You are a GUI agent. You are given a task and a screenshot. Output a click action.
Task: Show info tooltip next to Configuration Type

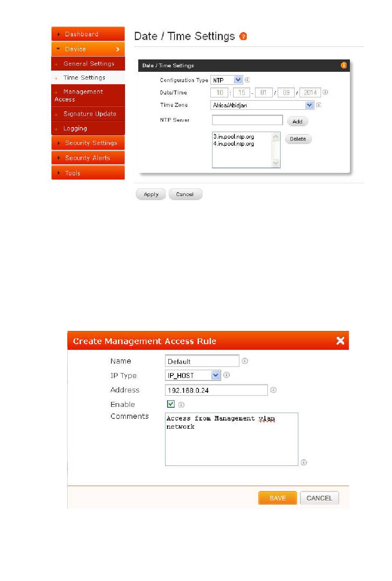247,80
